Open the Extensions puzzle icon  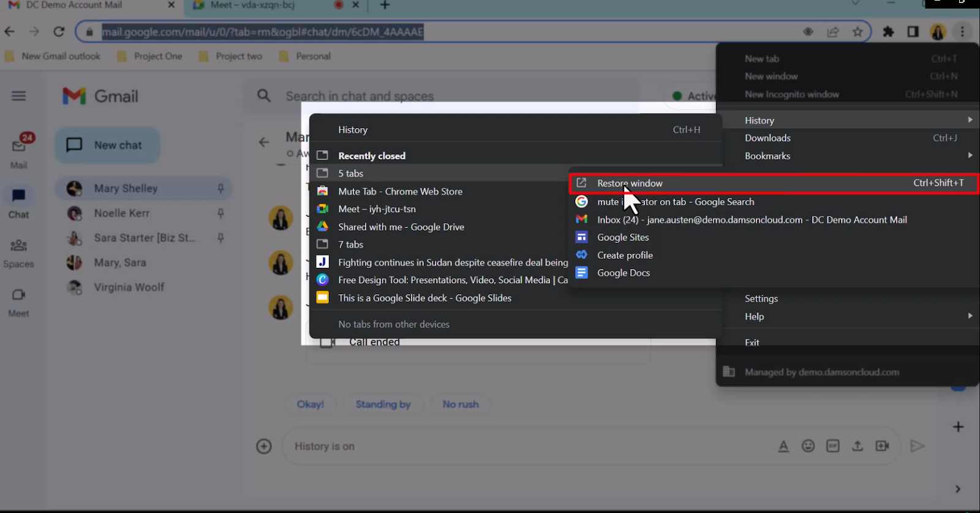click(888, 32)
